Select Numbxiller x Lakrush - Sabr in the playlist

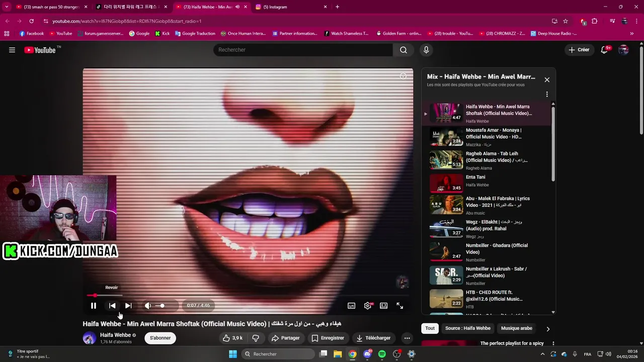coord(487,276)
